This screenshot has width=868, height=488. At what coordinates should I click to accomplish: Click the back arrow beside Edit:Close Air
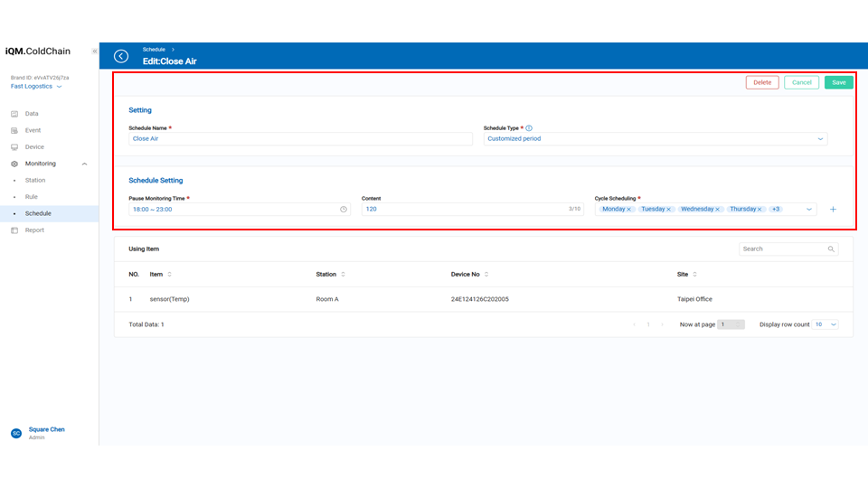pyautogui.click(x=121, y=56)
